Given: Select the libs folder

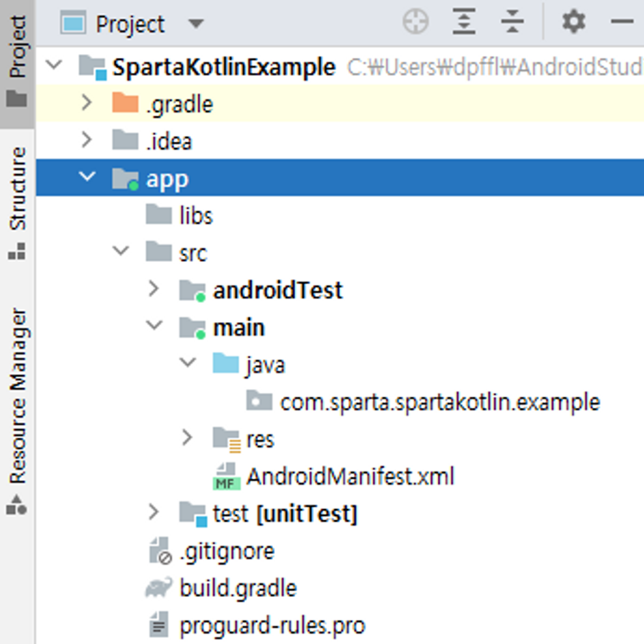Looking at the screenshot, I should coord(196,215).
